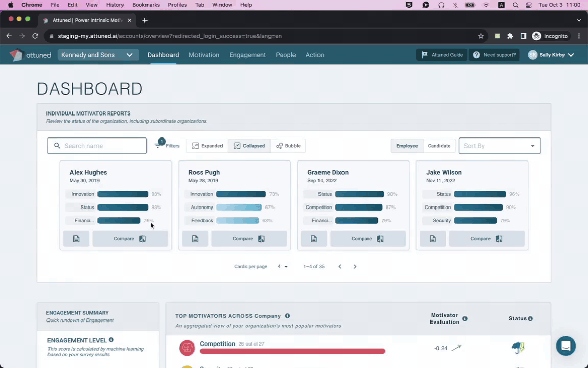Open Graeme Dixon report document icon
588x368 pixels.
point(314,239)
